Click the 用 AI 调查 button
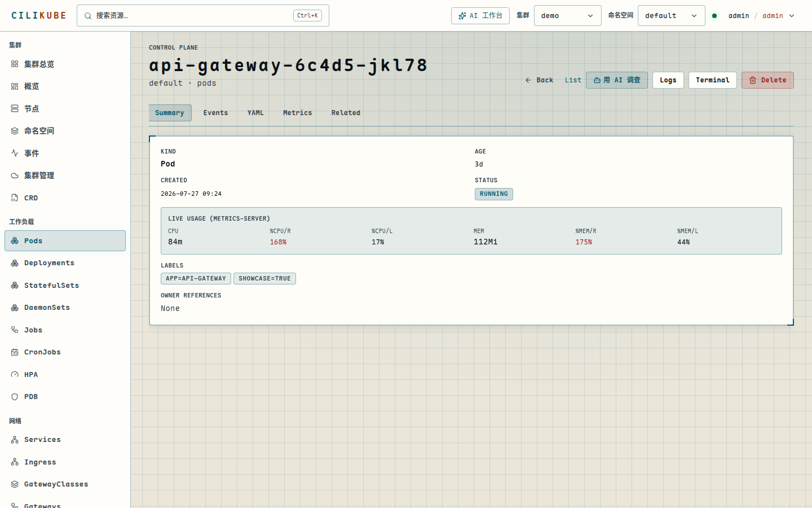This screenshot has height=508, width=812. [x=617, y=80]
